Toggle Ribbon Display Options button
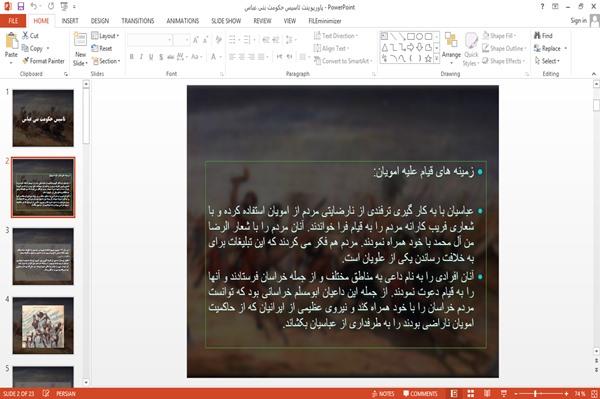Viewport: 600px width, 399px height. [555, 7]
